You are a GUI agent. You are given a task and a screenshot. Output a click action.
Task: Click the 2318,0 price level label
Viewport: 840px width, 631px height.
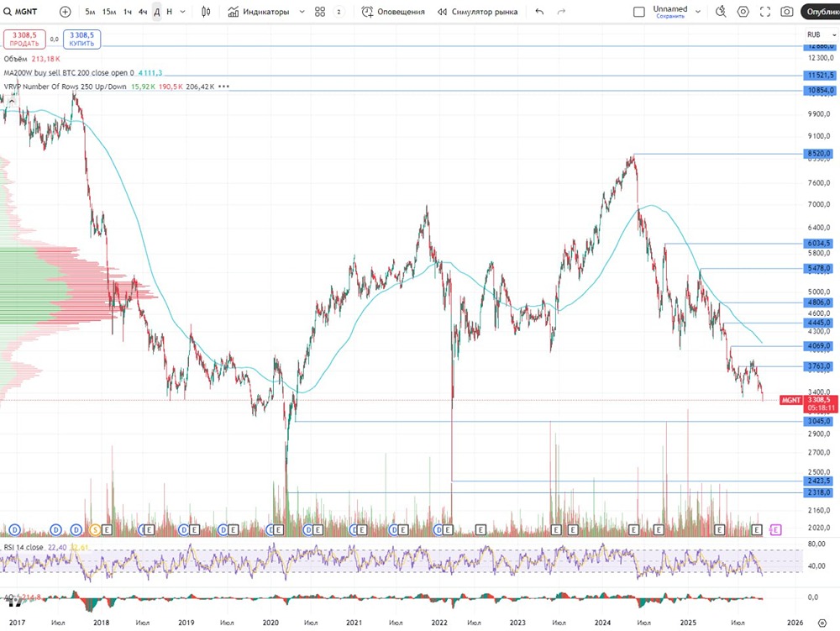tap(819, 492)
